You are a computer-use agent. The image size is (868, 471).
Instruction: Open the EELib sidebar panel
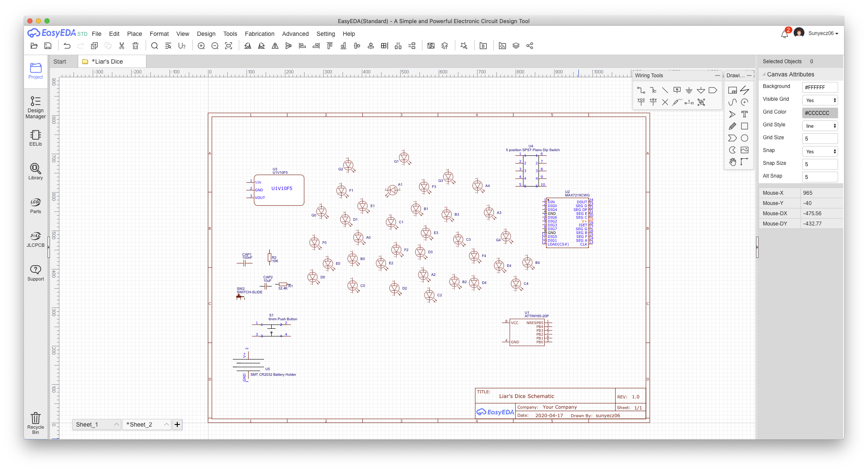coord(35,138)
